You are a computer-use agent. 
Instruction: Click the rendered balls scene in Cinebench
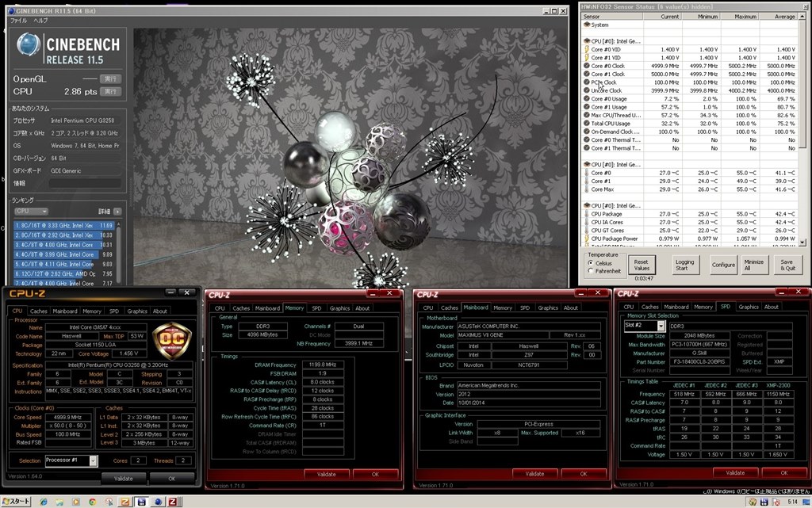point(350,157)
